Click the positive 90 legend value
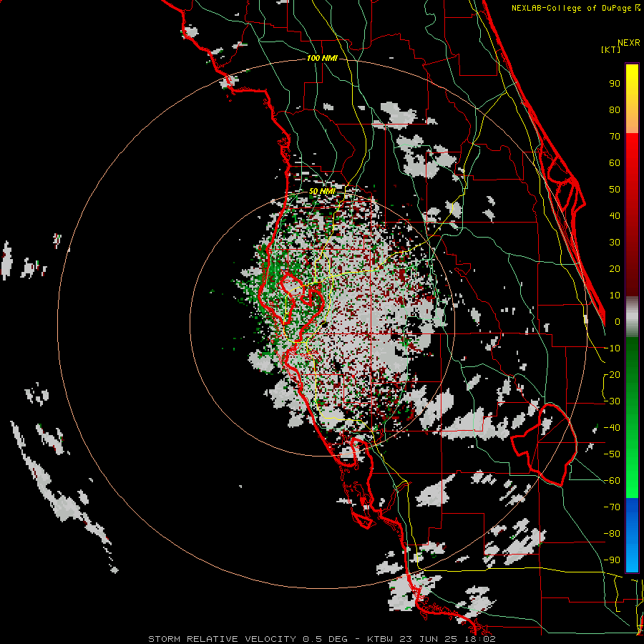 (615, 84)
